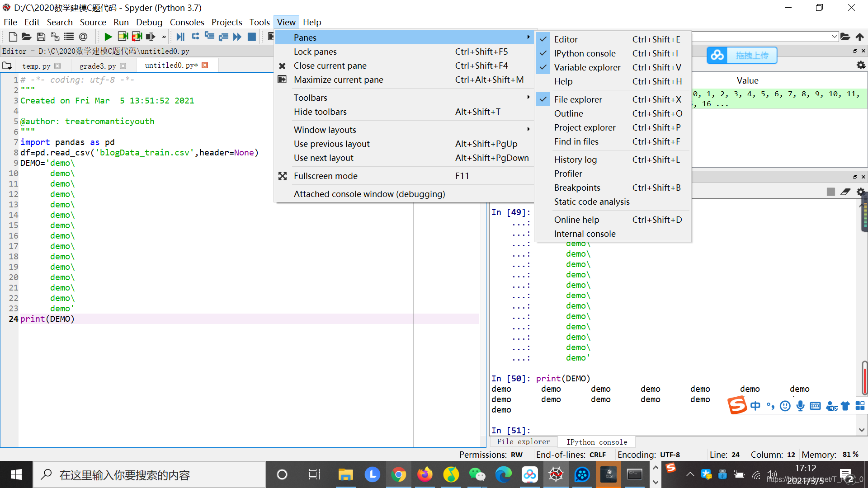The image size is (868, 488).
Task: Enable the Outline pane item
Action: click(613, 113)
